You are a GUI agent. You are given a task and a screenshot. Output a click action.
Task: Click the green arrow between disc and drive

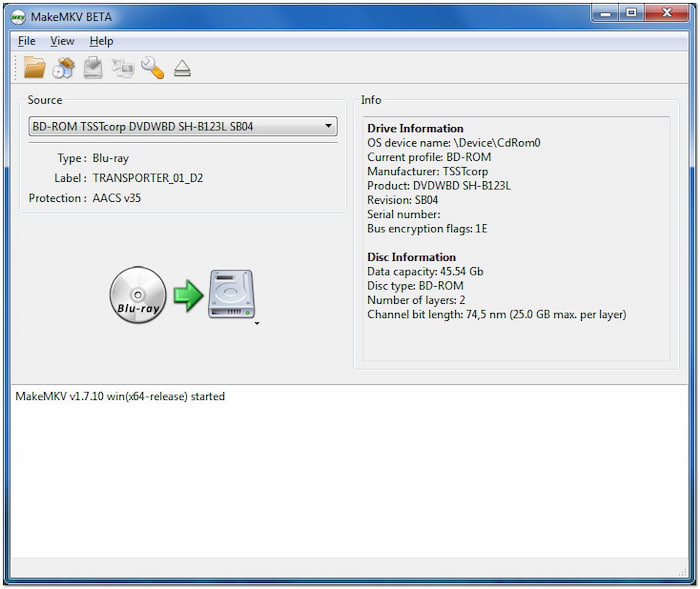(188, 296)
